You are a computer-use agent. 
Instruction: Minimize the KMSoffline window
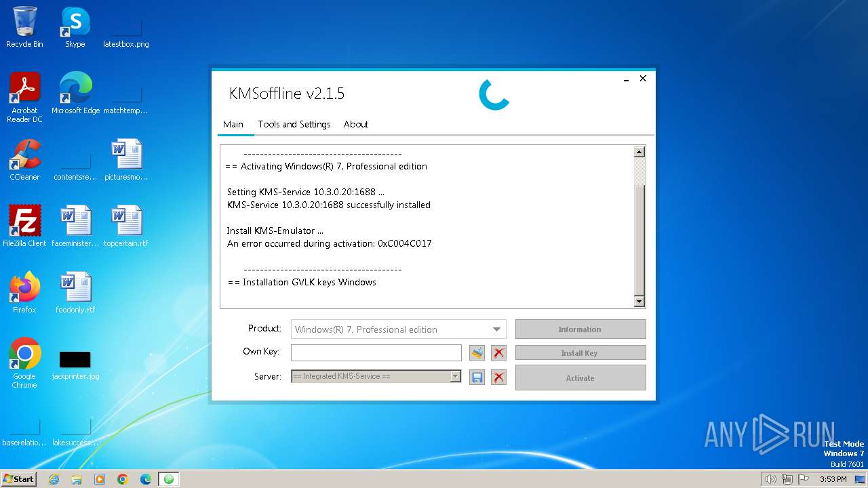tap(626, 79)
